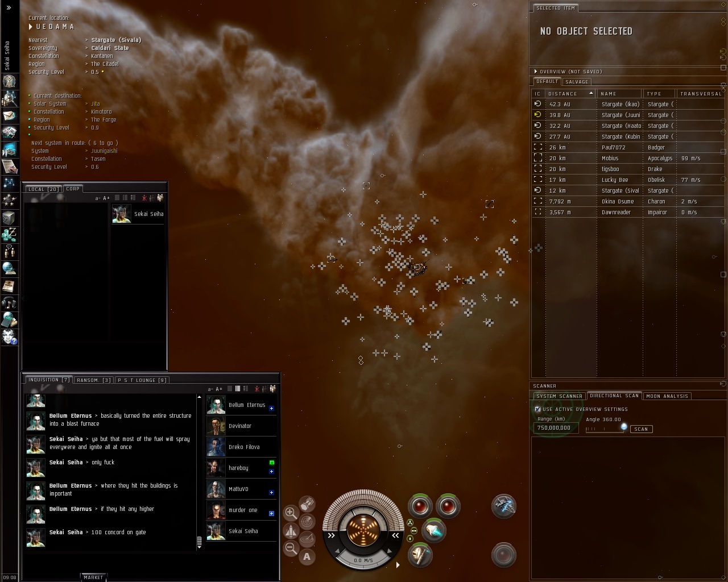728x582 pixels.
Task: Toggle Use Active Overview Settings checkbox
Action: [537, 409]
